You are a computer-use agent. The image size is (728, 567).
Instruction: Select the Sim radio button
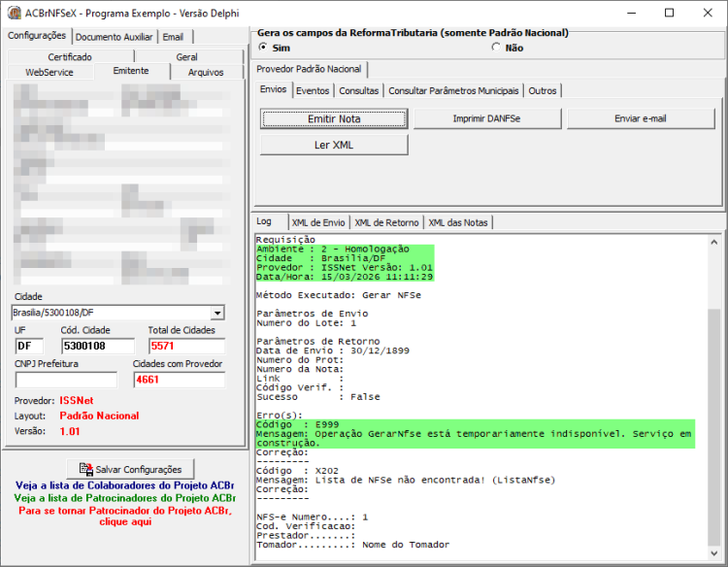[263, 48]
